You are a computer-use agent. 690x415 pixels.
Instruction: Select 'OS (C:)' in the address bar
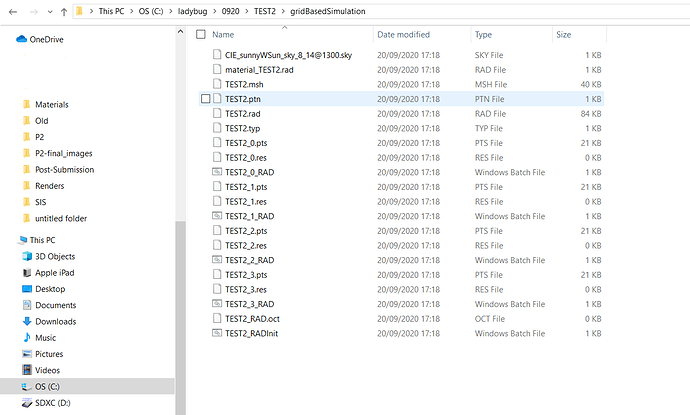(151, 11)
